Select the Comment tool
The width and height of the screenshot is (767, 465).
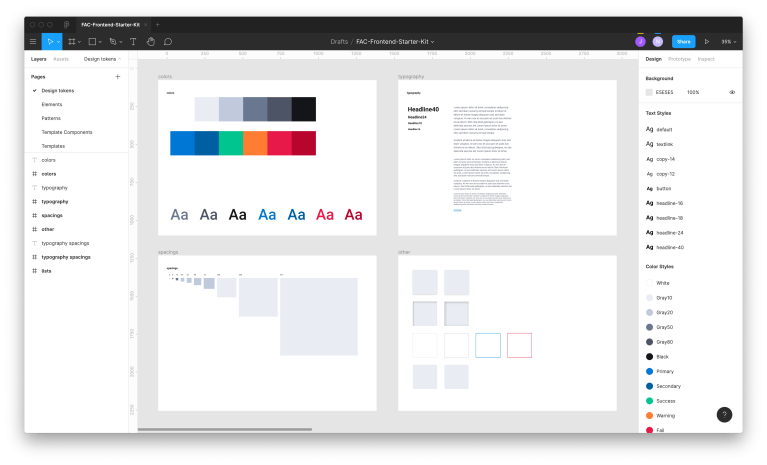point(168,42)
